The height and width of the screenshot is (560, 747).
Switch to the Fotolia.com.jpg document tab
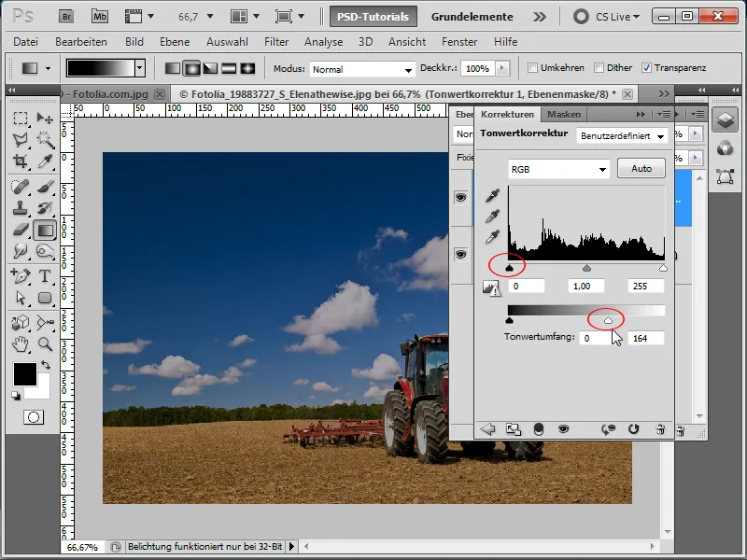pyautogui.click(x=110, y=94)
